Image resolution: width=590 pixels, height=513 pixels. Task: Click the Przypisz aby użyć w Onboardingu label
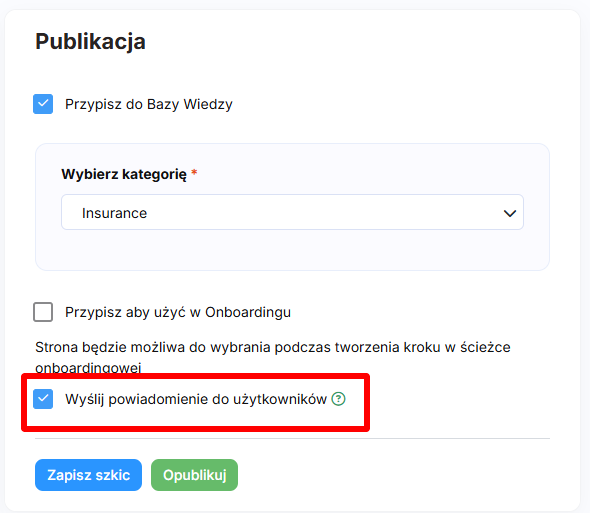click(x=178, y=312)
